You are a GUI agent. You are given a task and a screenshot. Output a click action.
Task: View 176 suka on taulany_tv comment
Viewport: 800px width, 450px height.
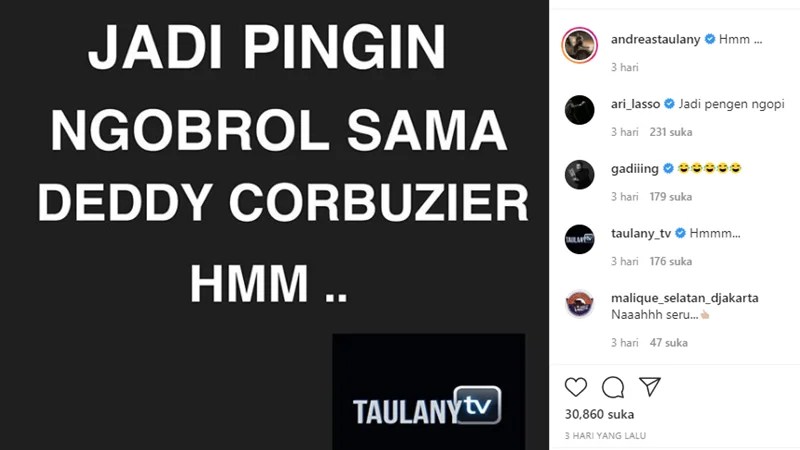671,262
